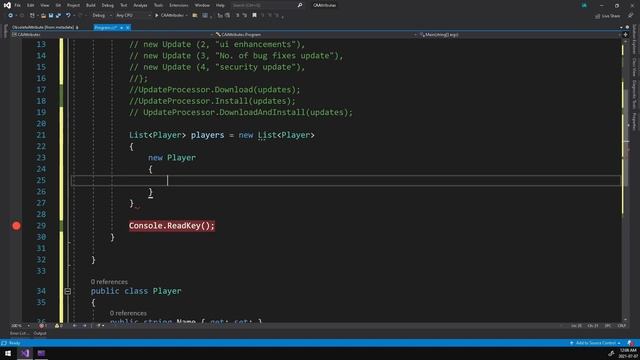Open the Windows Start menu
This screenshot has width=640, height=360.
8,353
